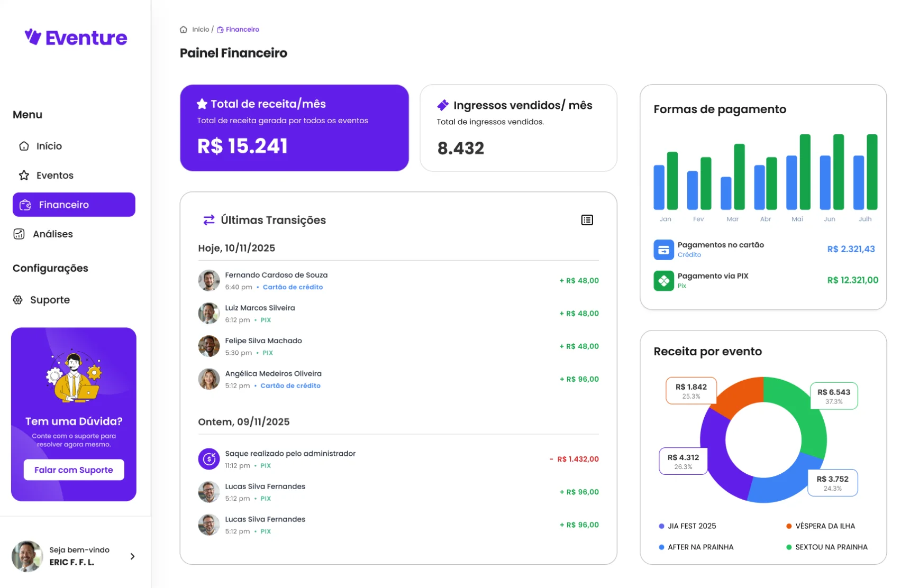910x588 pixels.
Task: Select the Financeiro menu item
Action: 74,205
